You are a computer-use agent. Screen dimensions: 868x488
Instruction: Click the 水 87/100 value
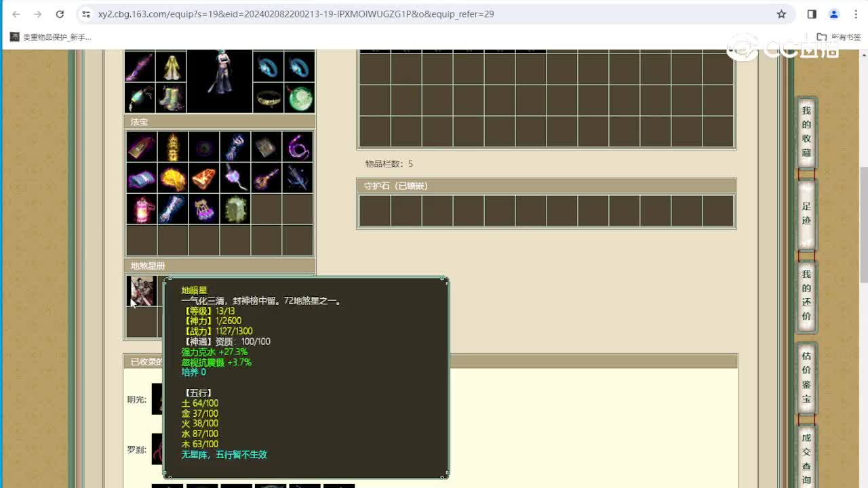click(x=199, y=434)
